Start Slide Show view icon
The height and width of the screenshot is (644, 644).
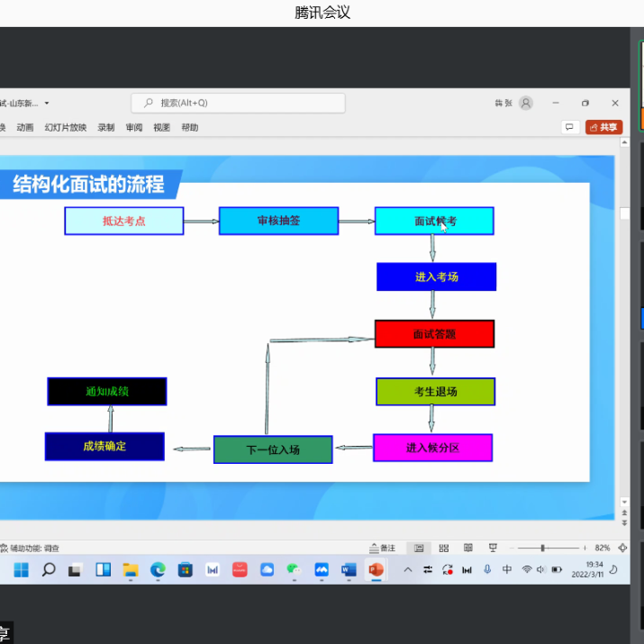(493, 548)
